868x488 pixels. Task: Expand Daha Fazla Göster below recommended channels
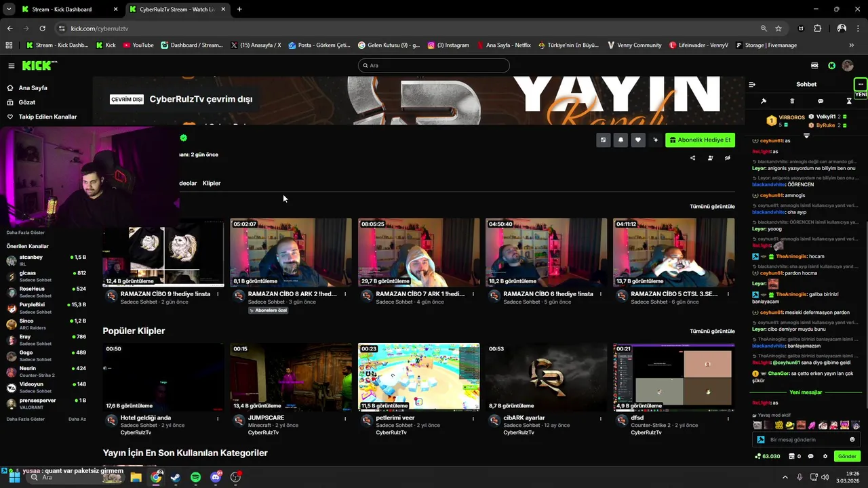(26, 420)
